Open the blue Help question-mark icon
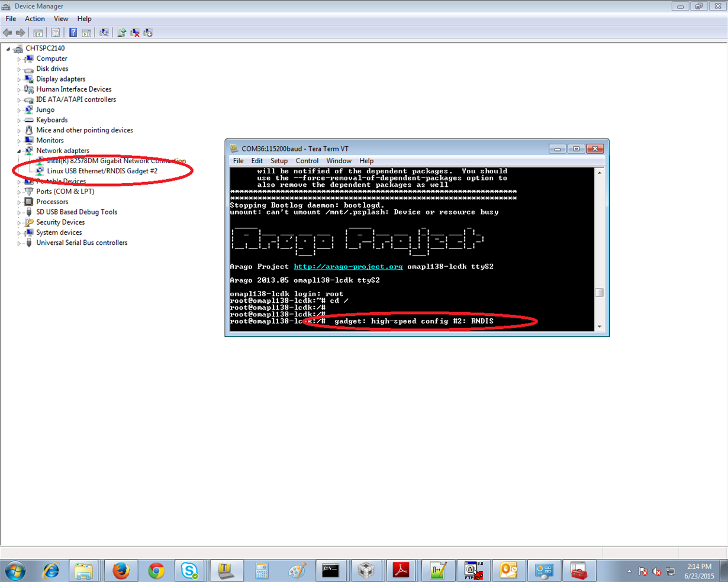This screenshot has width=728, height=582. click(73, 33)
